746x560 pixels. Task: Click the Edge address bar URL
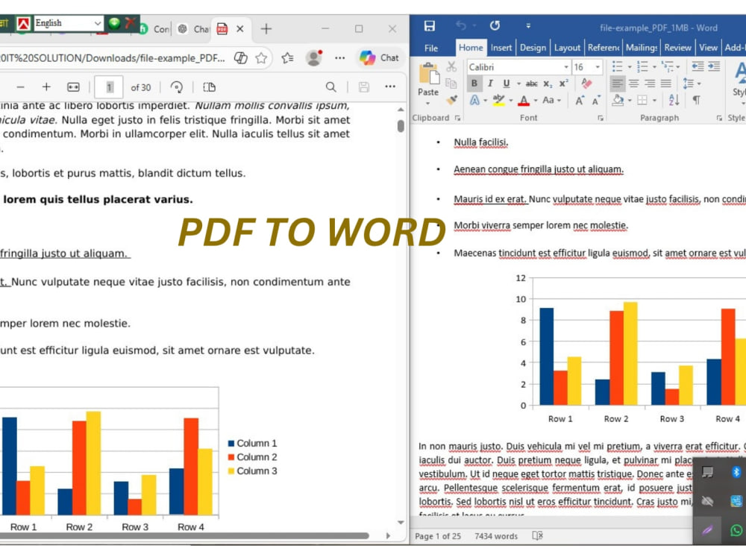[113, 58]
